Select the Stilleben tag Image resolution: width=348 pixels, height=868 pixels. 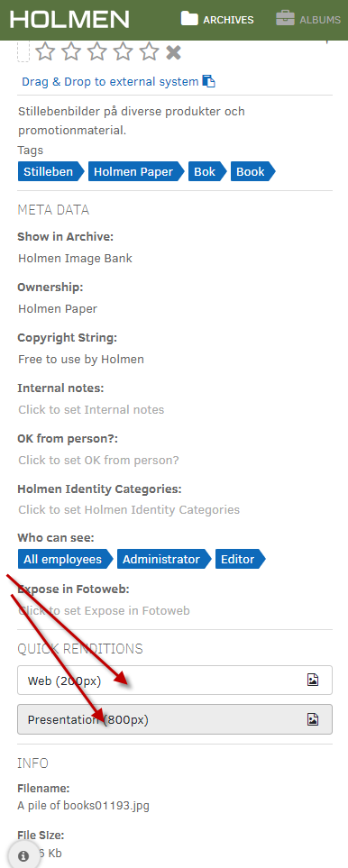coord(50,171)
